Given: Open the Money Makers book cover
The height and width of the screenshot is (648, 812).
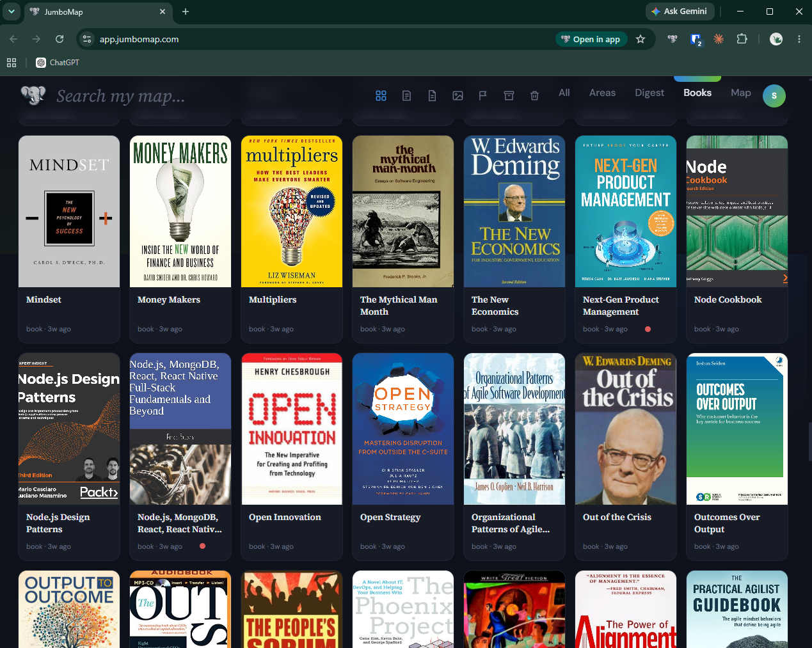Looking at the screenshot, I should pos(180,211).
